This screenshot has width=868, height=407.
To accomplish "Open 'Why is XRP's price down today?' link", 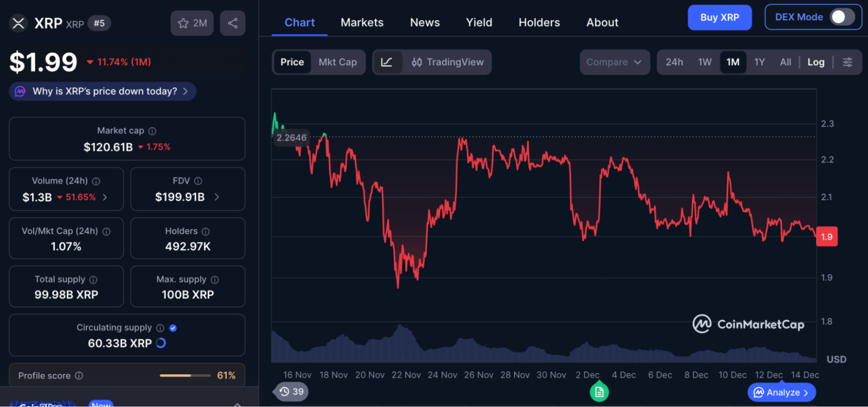I will tap(102, 91).
